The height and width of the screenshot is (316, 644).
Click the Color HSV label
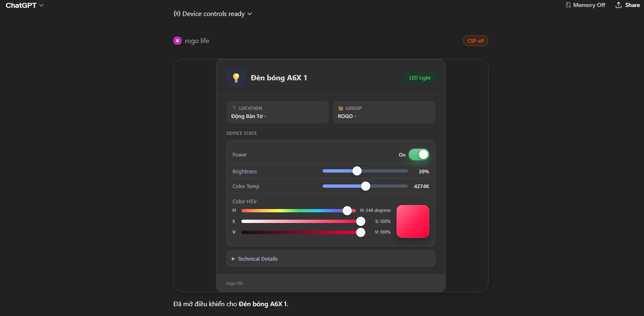pos(244,202)
